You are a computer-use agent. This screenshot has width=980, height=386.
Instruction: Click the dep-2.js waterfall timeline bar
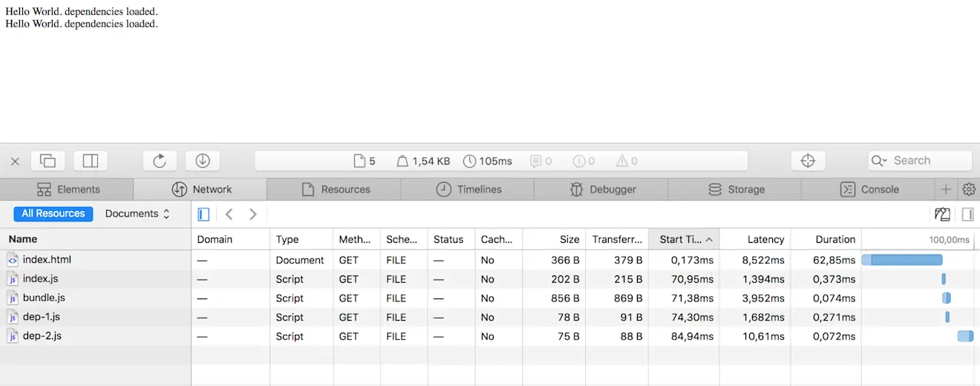pyautogui.click(x=965, y=336)
